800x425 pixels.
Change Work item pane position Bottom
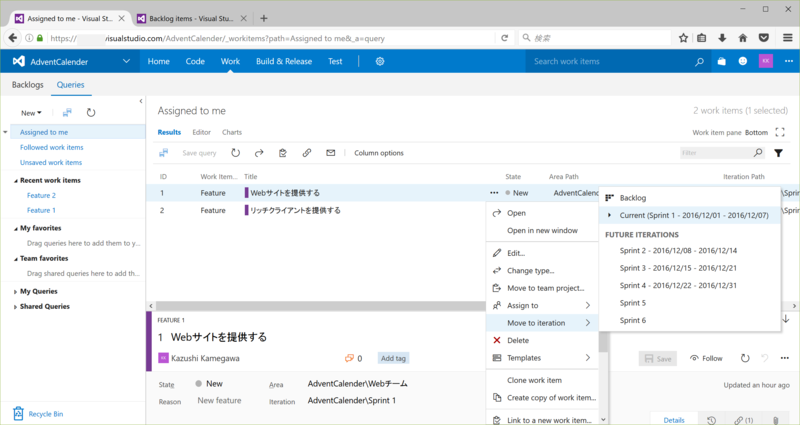point(756,132)
